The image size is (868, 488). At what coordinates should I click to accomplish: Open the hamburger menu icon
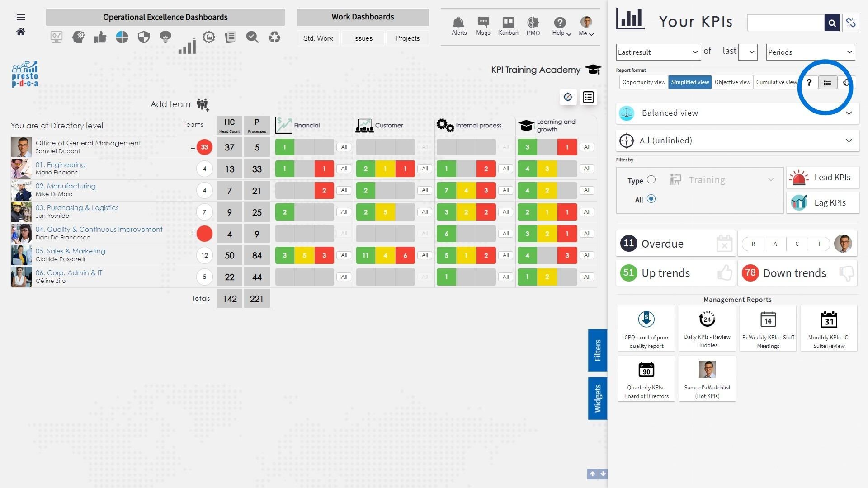point(21,17)
